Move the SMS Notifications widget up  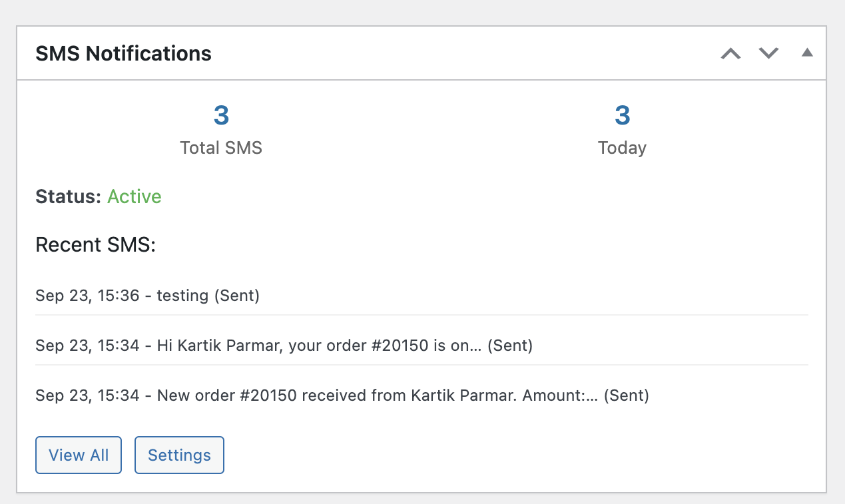click(x=730, y=53)
